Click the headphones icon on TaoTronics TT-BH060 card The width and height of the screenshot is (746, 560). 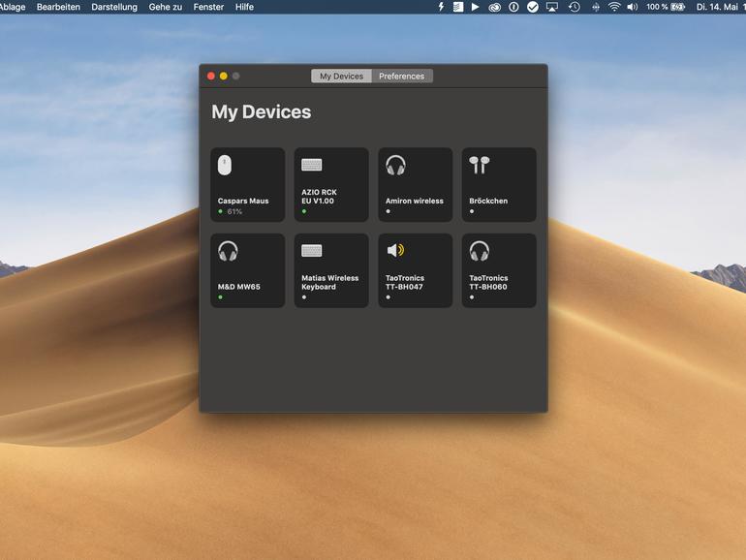pos(480,251)
